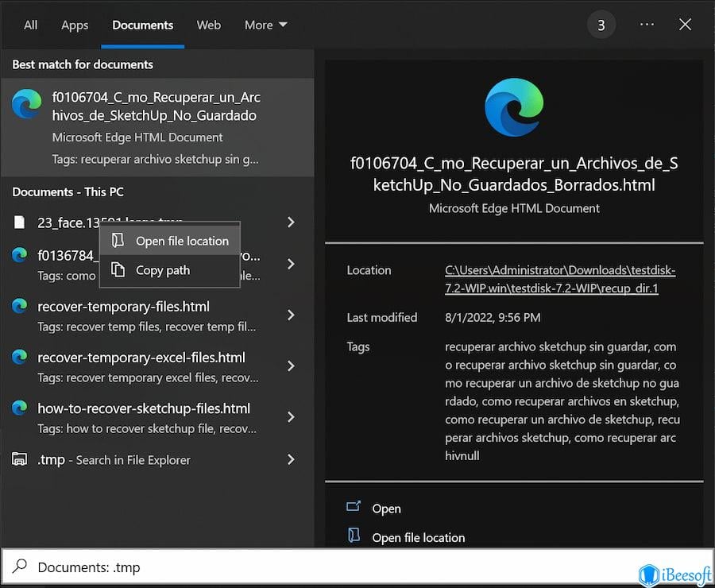Screen dimensions: 715x588
Task: Open the file location path link
Action: pyautogui.click(x=559, y=279)
